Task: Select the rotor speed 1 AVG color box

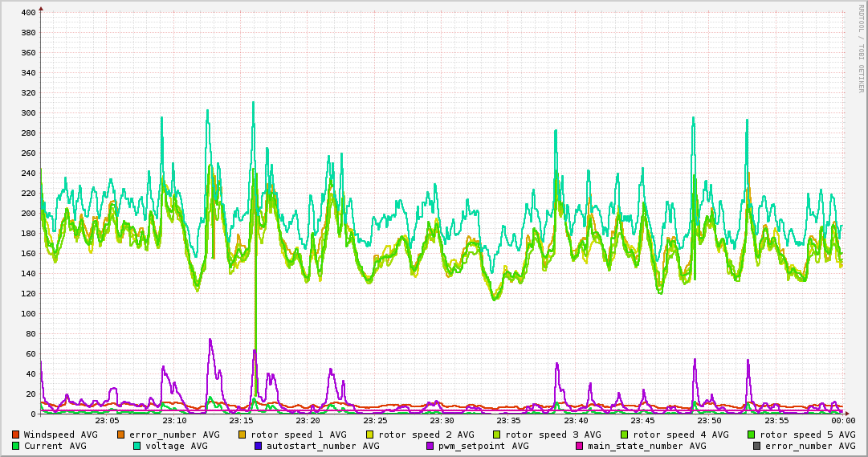Action: click(242, 435)
